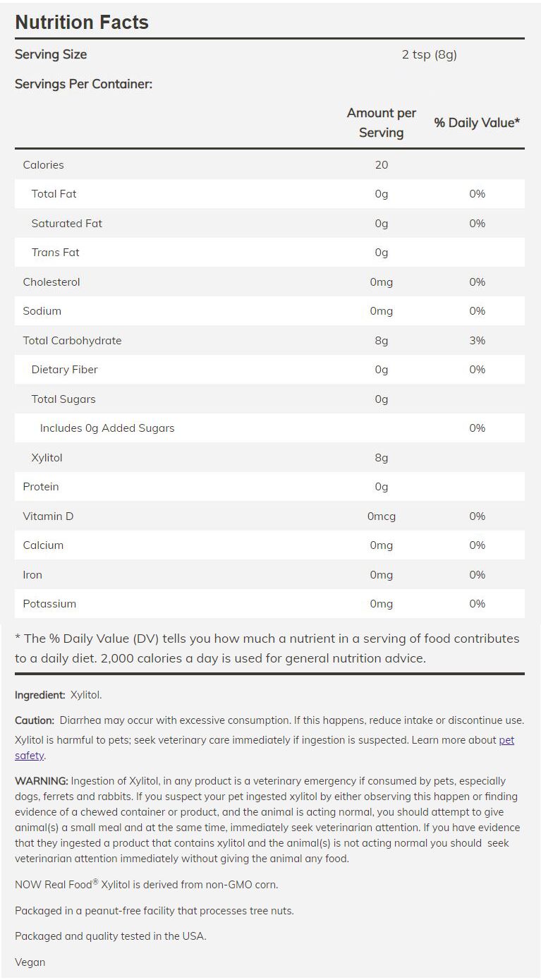Select the Serving Size label
541x980 pixels.
pyautogui.click(x=51, y=54)
